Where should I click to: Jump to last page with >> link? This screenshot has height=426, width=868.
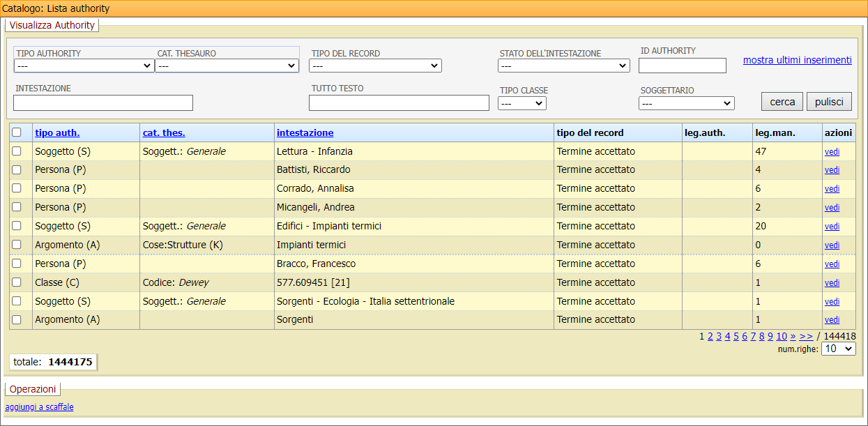[x=806, y=336]
